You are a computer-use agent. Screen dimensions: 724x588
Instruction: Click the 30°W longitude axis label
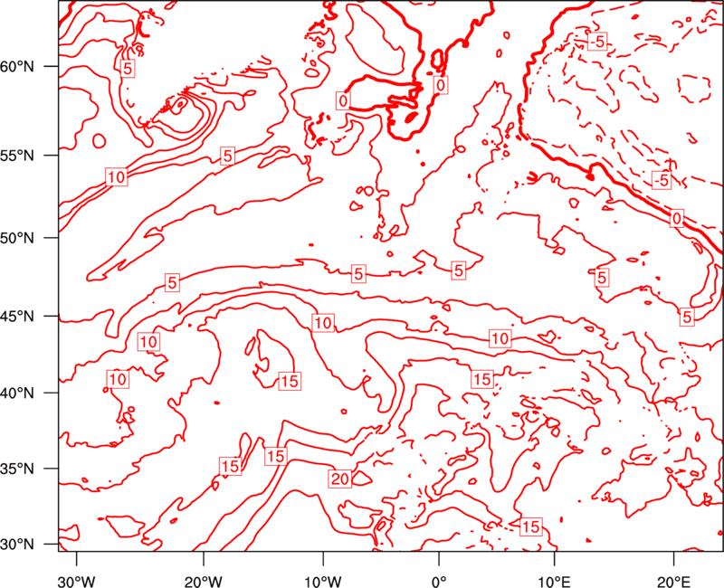coord(76,581)
